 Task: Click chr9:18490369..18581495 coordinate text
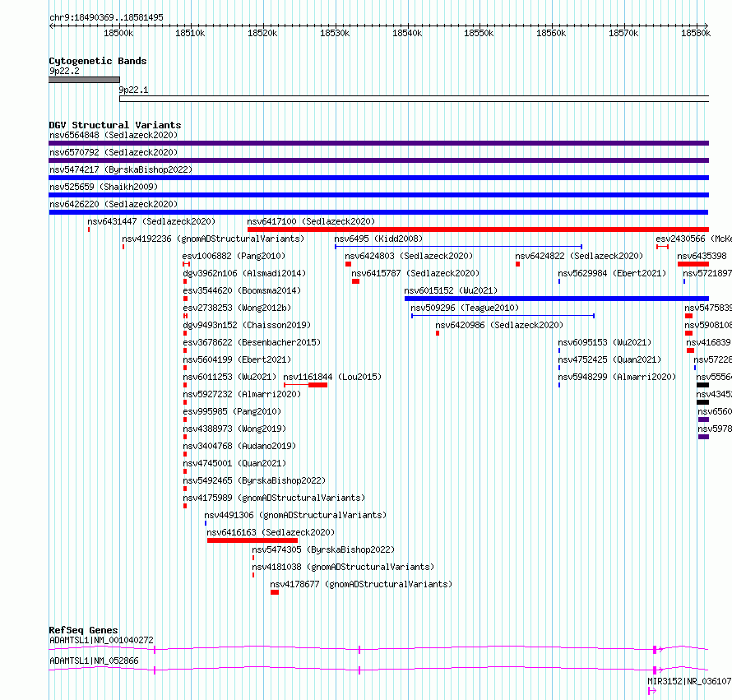[106, 17]
